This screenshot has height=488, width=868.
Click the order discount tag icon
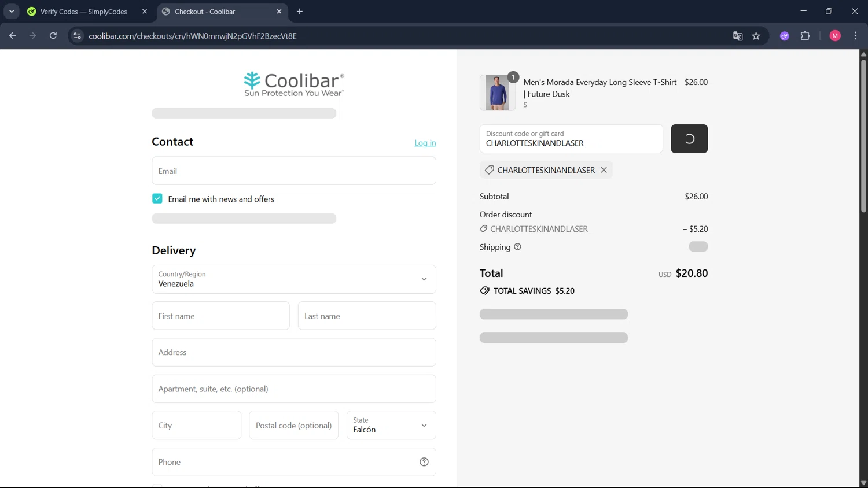(484, 229)
